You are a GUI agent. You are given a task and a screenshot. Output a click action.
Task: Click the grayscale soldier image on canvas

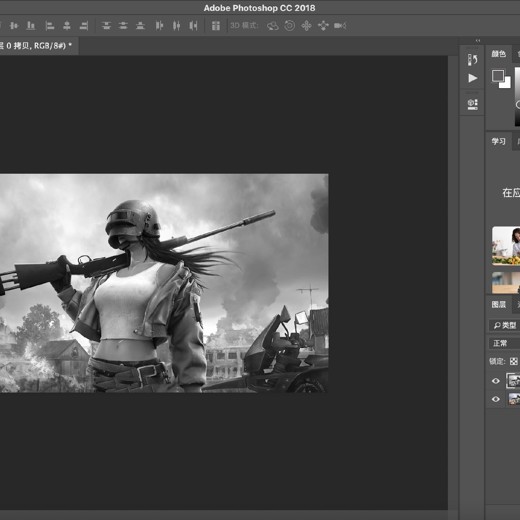164,283
